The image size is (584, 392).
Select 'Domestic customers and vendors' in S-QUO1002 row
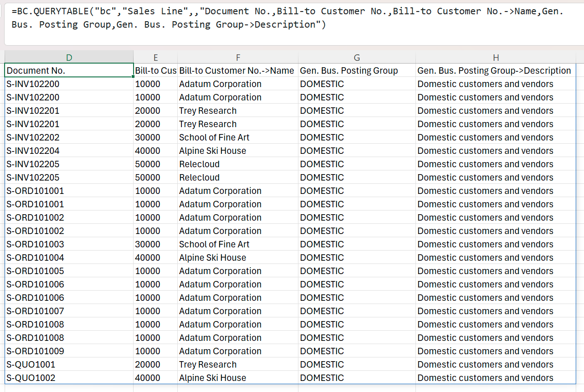point(496,378)
